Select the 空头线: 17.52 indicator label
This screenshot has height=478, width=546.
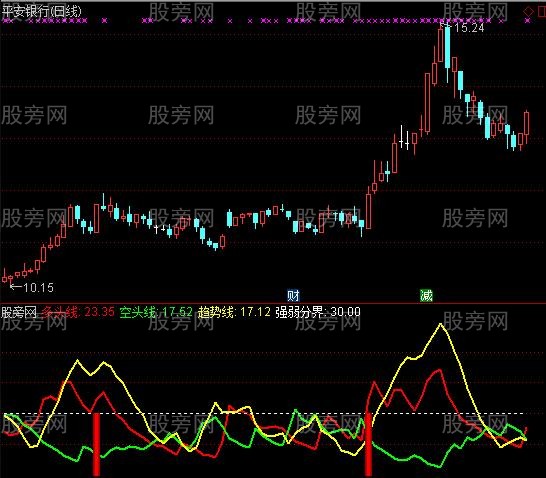pos(156,312)
